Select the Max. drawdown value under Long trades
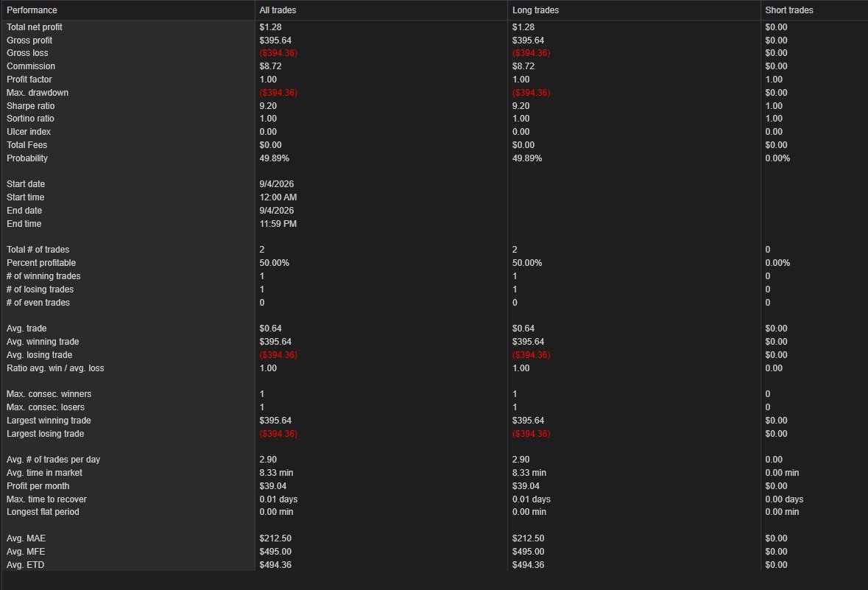This screenshot has width=868, height=590. coord(532,93)
